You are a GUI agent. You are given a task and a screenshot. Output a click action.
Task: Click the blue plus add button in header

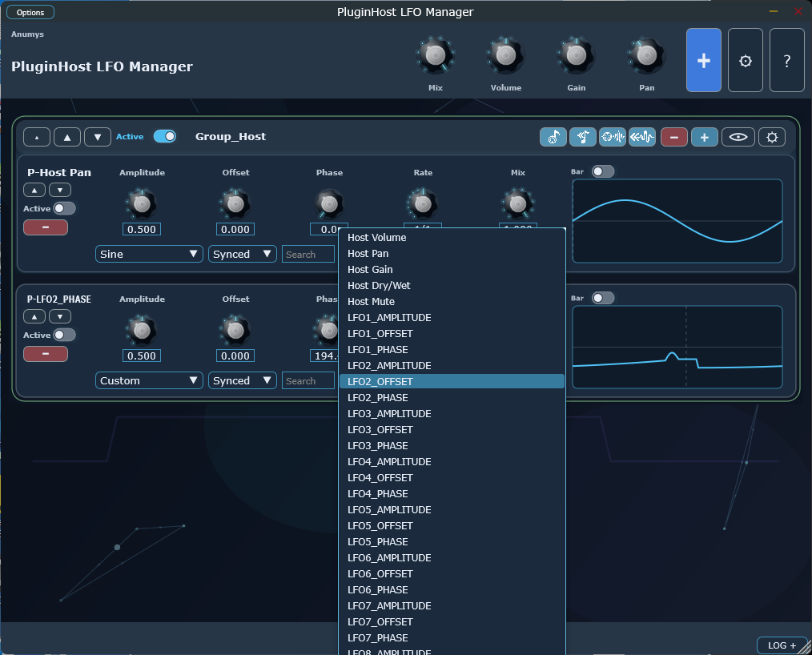click(x=703, y=60)
